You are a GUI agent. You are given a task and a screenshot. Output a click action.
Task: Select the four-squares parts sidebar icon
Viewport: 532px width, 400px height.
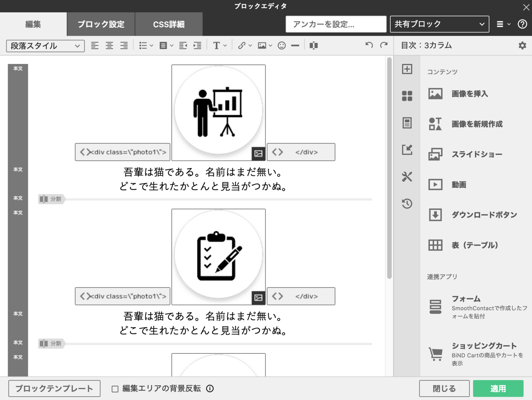pyautogui.click(x=407, y=96)
